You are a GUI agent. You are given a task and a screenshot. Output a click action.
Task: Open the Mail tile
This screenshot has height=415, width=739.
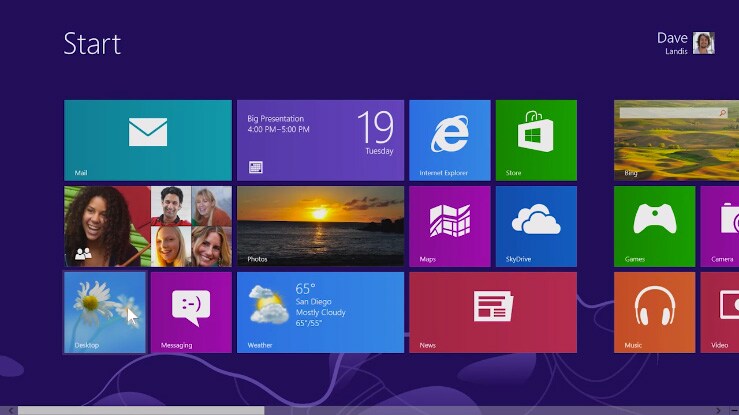(x=148, y=140)
